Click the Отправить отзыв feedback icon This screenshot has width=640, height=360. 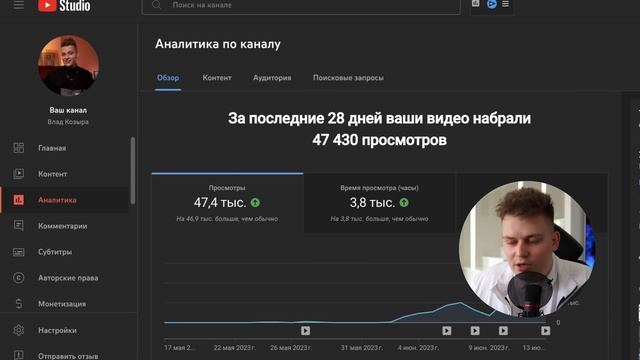click(x=18, y=356)
